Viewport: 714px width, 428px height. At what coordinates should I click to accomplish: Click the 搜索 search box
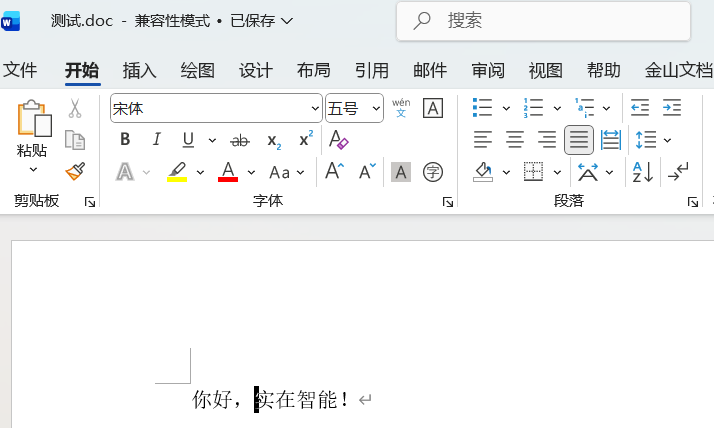543,21
